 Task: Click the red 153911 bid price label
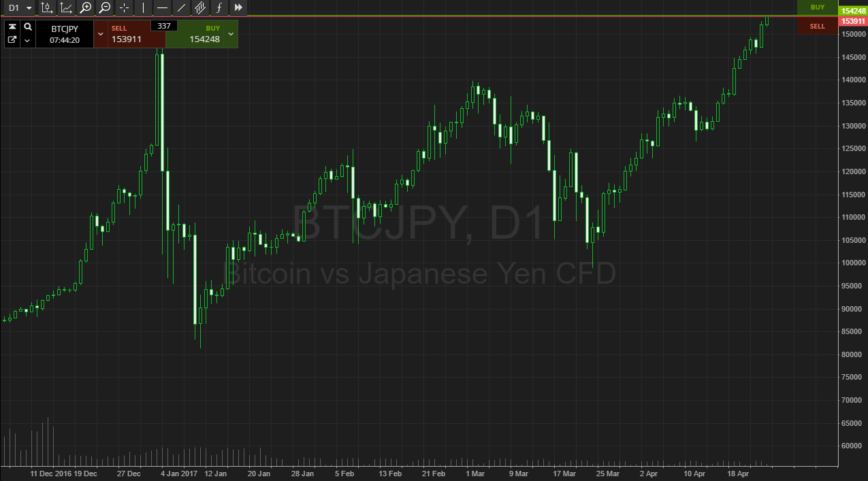coord(853,22)
